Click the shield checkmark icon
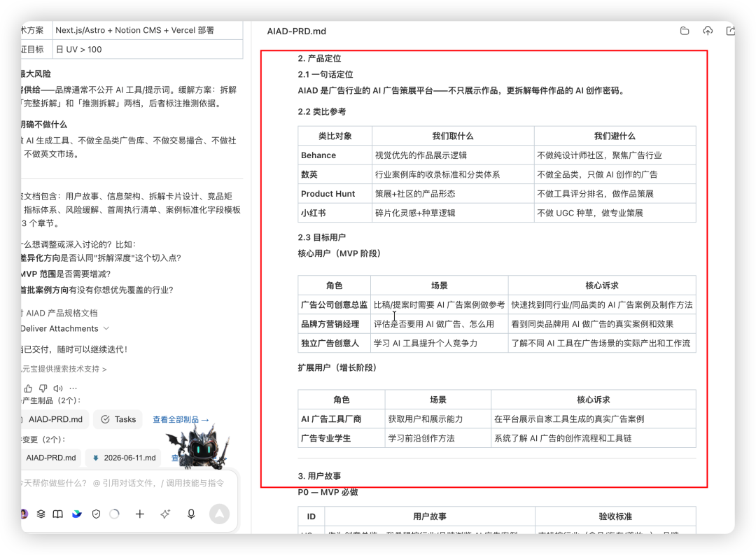 [96, 514]
